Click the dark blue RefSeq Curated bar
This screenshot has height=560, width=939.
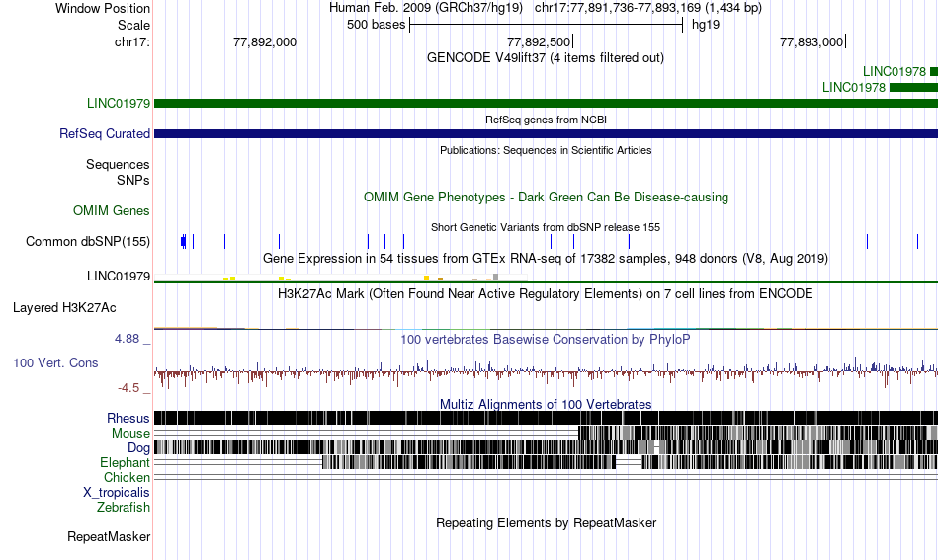546,134
